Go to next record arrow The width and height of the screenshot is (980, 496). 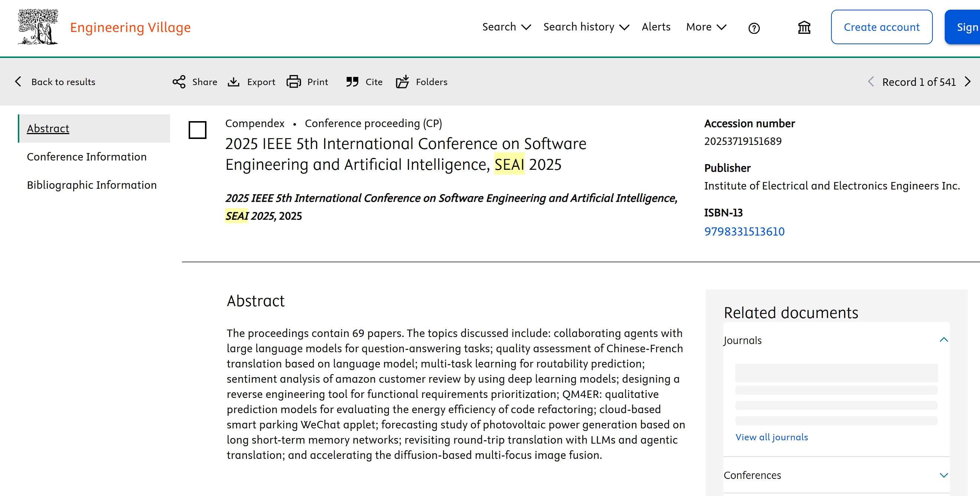click(968, 82)
